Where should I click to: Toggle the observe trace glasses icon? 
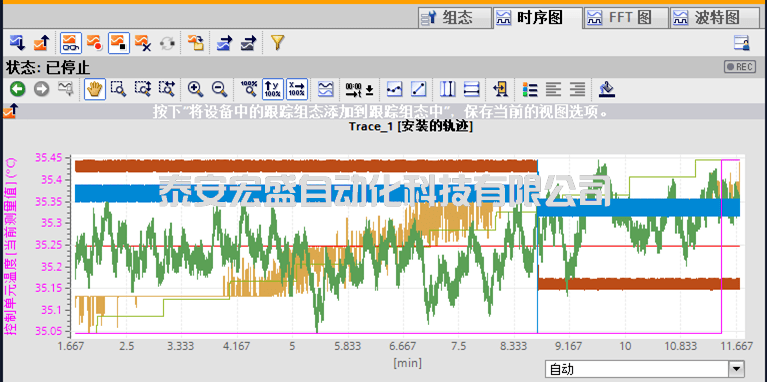point(71,43)
